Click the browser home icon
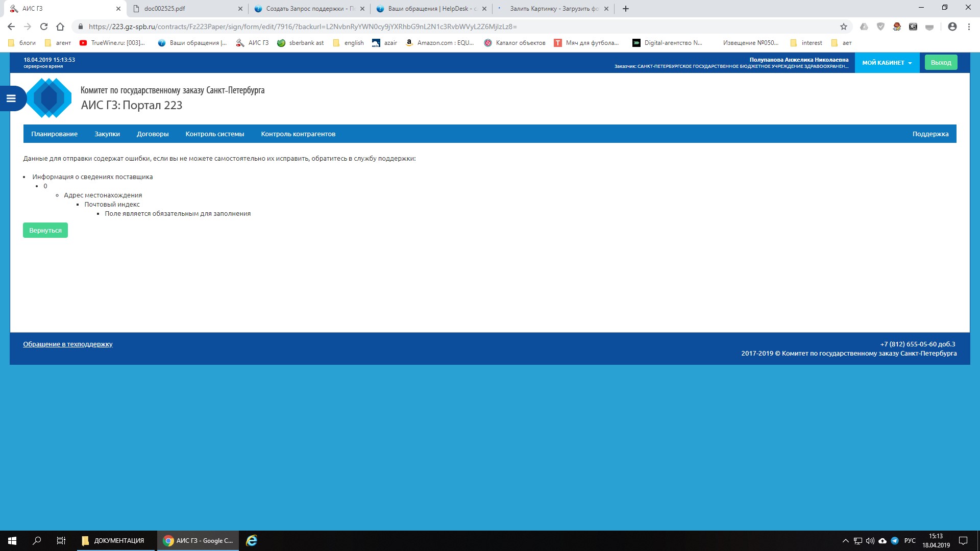 click(60, 27)
